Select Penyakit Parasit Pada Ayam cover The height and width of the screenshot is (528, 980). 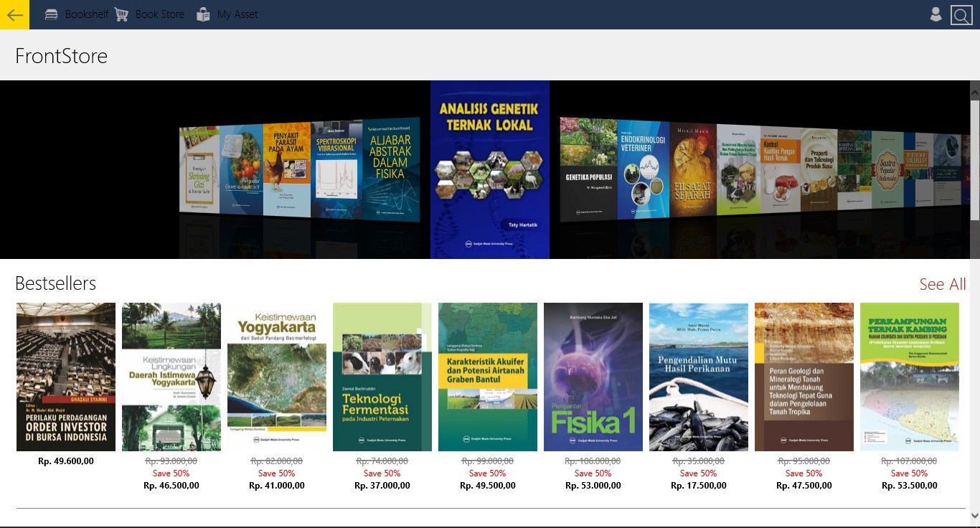tap(287, 170)
